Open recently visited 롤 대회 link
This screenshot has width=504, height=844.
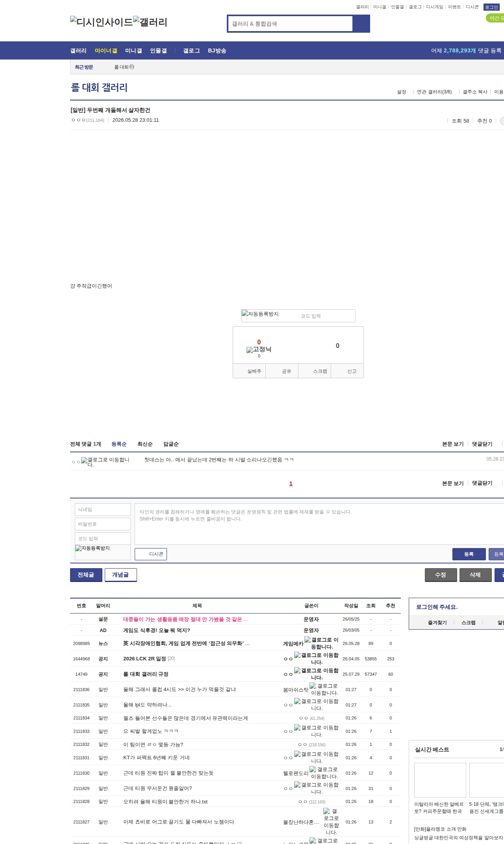click(x=124, y=67)
